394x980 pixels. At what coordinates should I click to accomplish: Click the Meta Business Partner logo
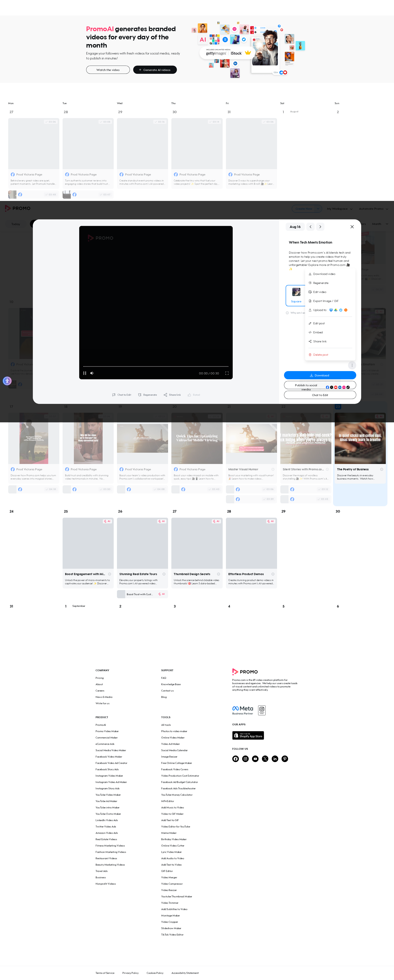click(x=243, y=710)
